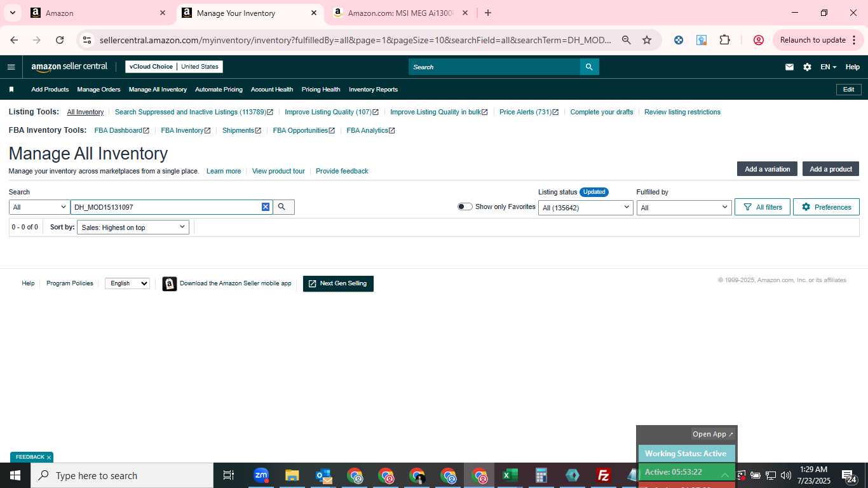Open vCloud Choice United States account switcher
868x488 pixels.
[x=174, y=67]
